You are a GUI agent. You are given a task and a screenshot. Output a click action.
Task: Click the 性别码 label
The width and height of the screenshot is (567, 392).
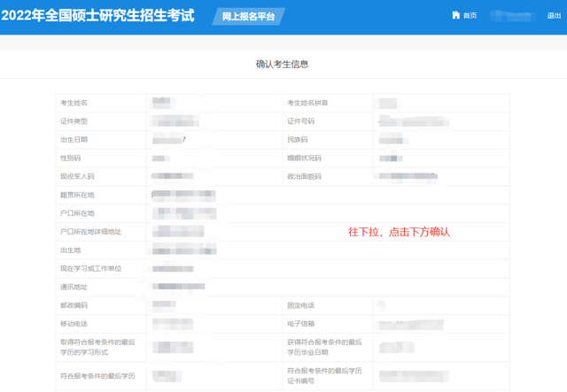[x=71, y=158]
